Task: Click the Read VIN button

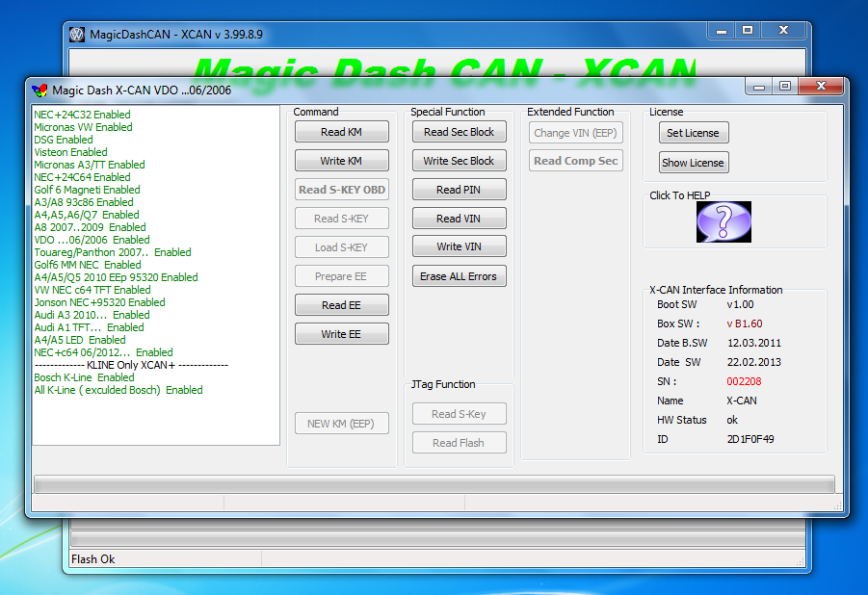Action: (x=459, y=218)
